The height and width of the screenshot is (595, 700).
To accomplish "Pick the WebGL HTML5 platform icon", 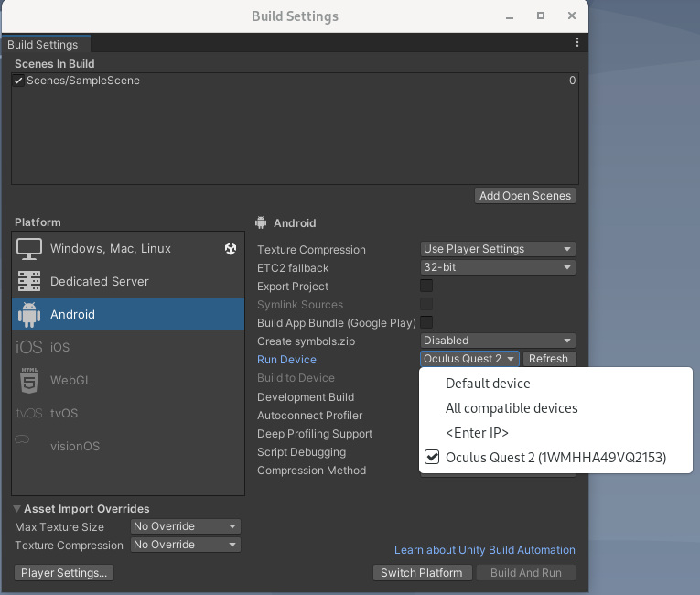I will (x=29, y=381).
